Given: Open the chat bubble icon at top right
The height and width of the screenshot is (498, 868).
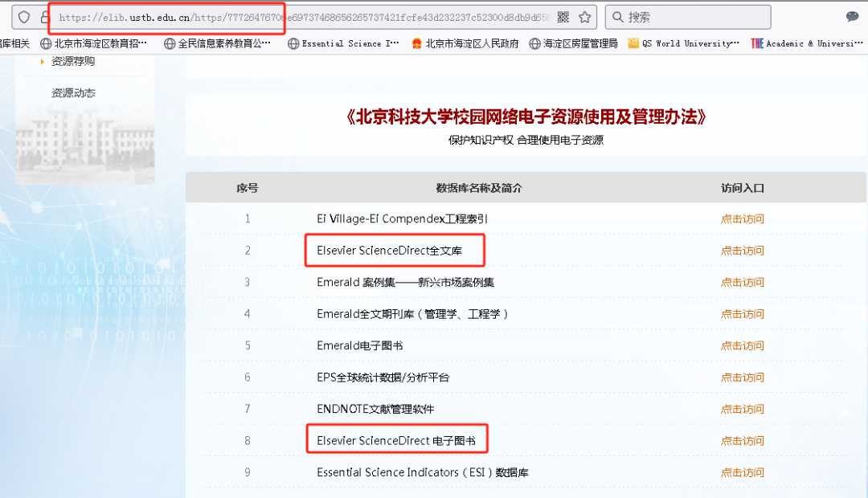Looking at the screenshot, I should [853, 17].
